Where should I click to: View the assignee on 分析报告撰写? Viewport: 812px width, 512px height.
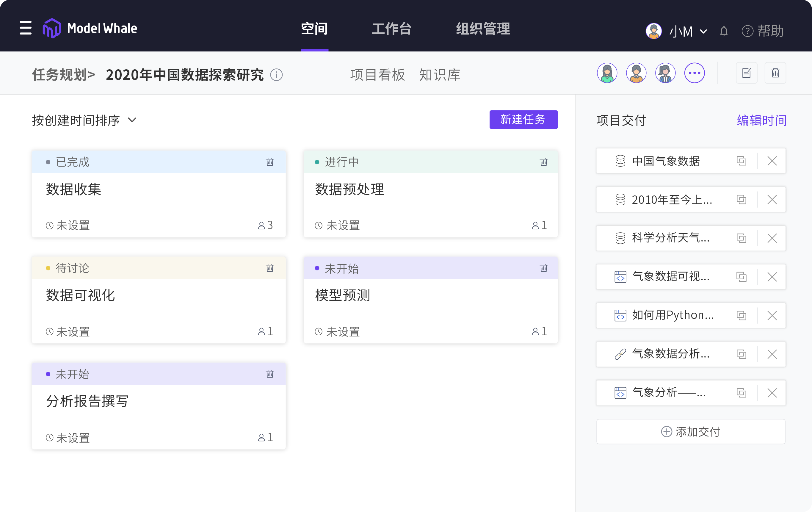265,437
